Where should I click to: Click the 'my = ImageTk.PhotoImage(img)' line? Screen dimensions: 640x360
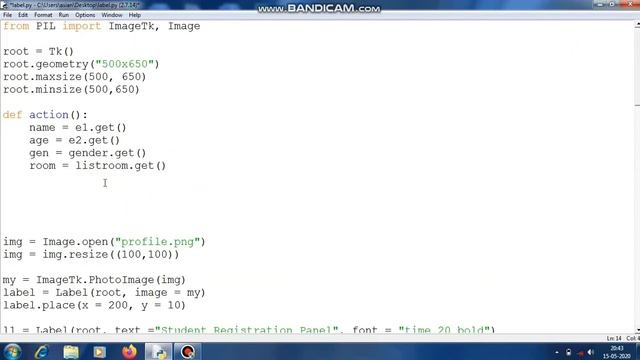(94, 280)
